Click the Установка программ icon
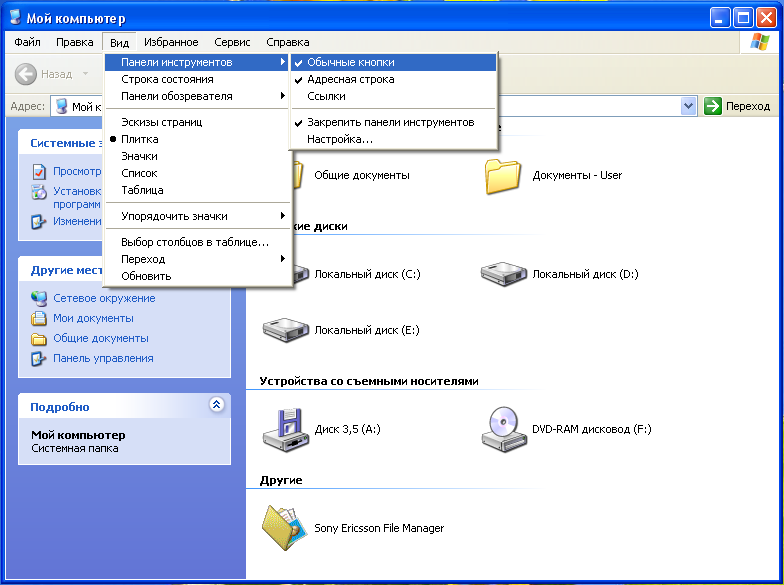Screen dimensions: 784x585 tap(38, 192)
